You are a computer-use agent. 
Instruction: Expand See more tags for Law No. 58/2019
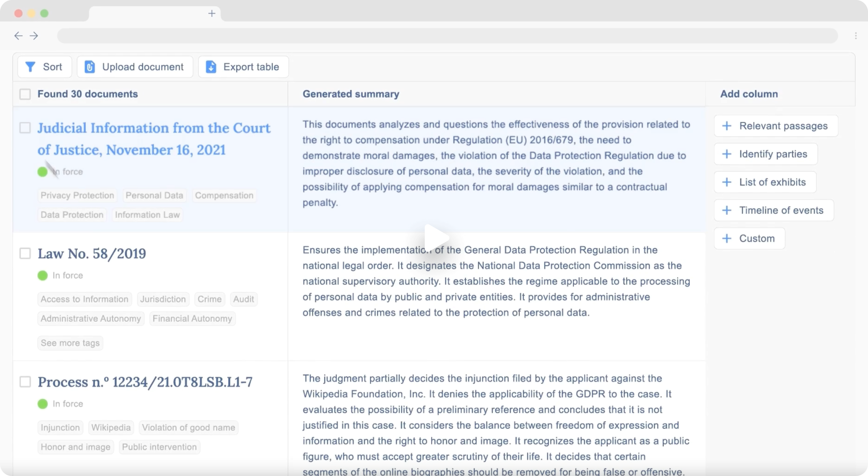[70, 343]
